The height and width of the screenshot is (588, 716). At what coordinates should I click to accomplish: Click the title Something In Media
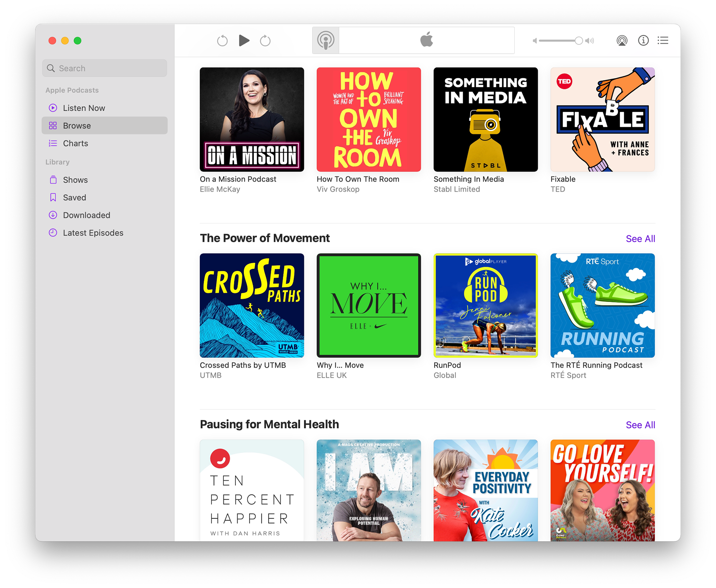[469, 179]
